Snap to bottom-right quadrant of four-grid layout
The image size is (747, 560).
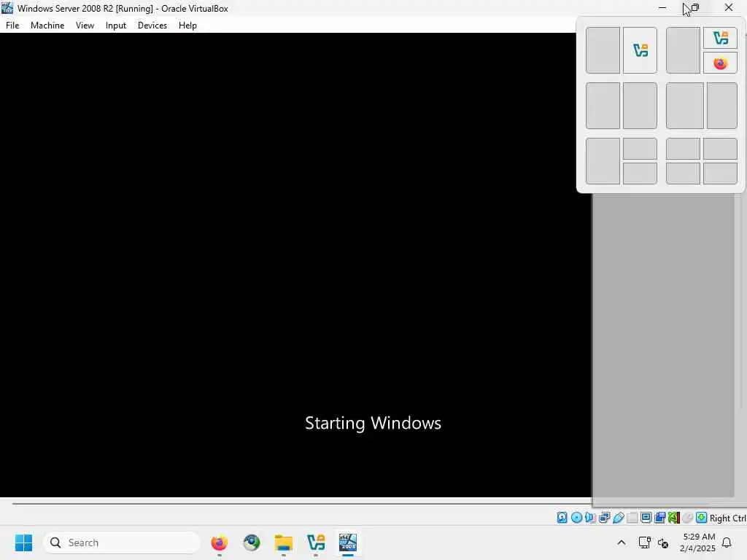pos(720,174)
